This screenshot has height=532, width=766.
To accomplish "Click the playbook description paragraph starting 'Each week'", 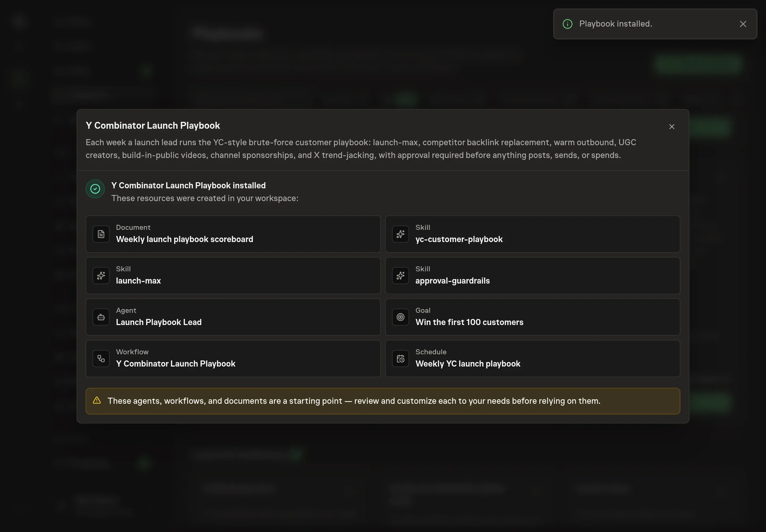I will point(361,149).
